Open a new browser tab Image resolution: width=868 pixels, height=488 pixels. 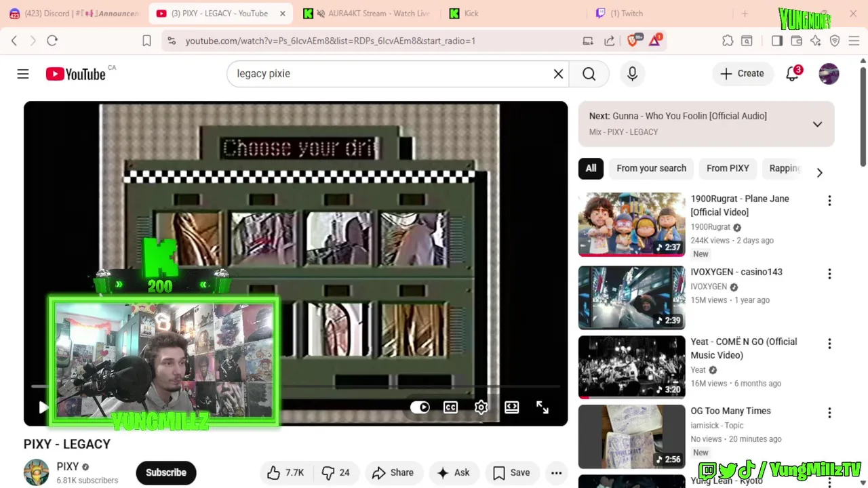tap(745, 14)
